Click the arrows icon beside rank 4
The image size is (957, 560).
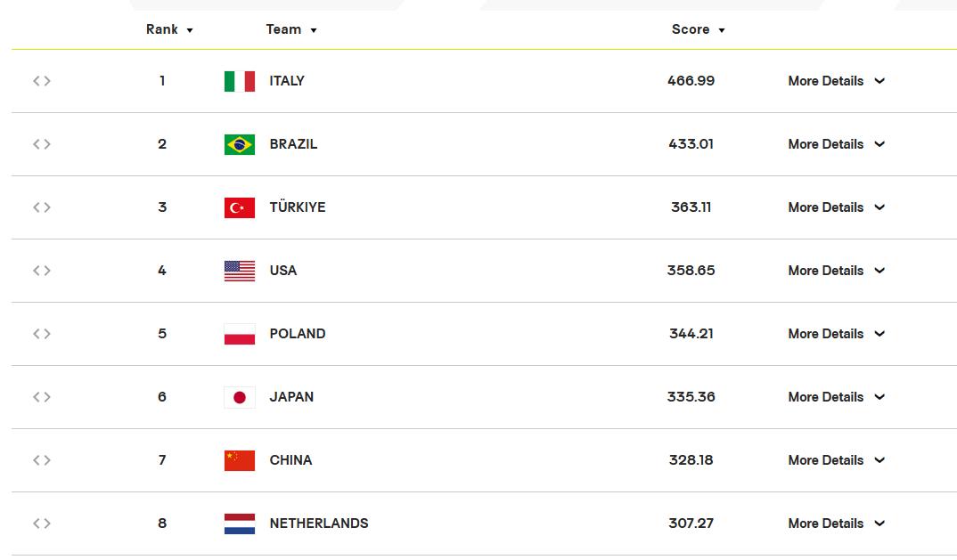pyautogui.click(x=42, y=271)
